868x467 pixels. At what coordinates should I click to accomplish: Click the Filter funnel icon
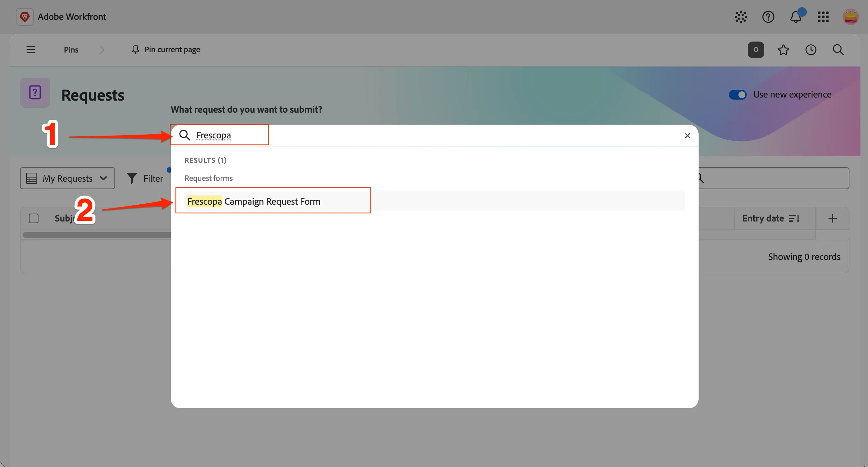(x=132, y=178)
